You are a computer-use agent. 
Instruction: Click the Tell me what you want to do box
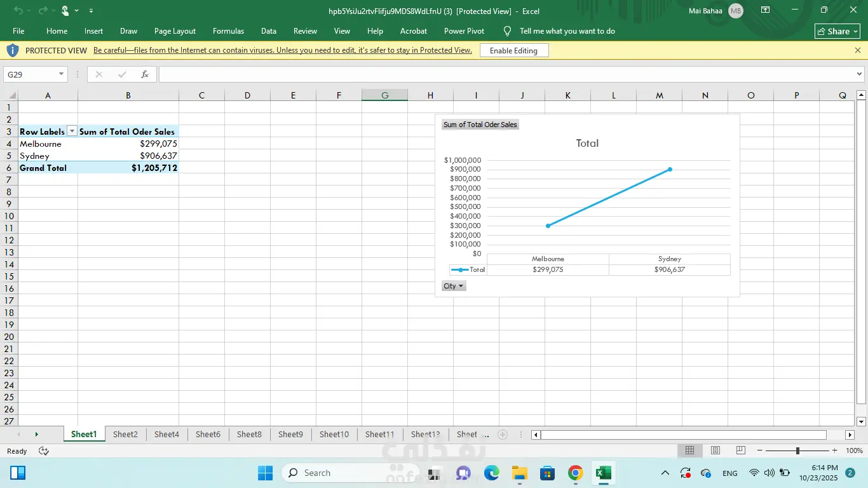click(567, 31)
